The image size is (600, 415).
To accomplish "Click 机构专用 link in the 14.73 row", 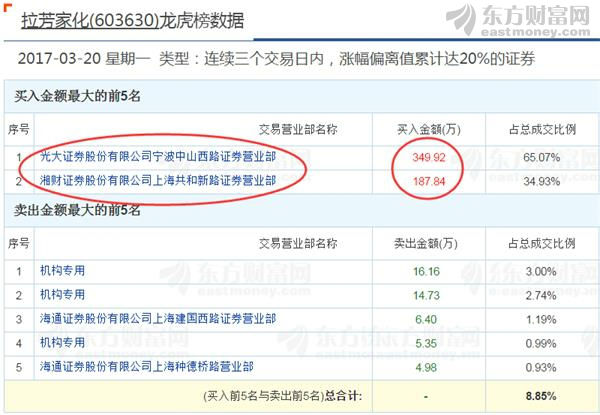I will click(x=62, y=294).
